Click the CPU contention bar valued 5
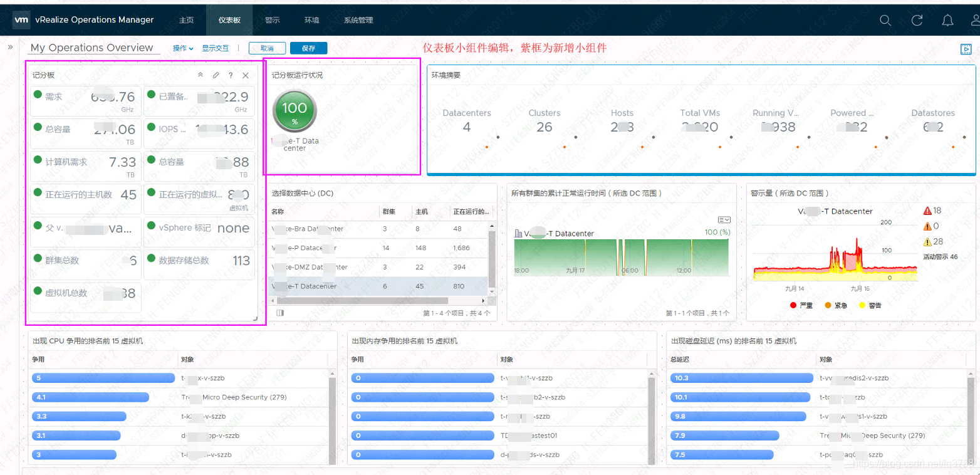The height and width of the screenshot is (475, 980). [x=103, y=378]
